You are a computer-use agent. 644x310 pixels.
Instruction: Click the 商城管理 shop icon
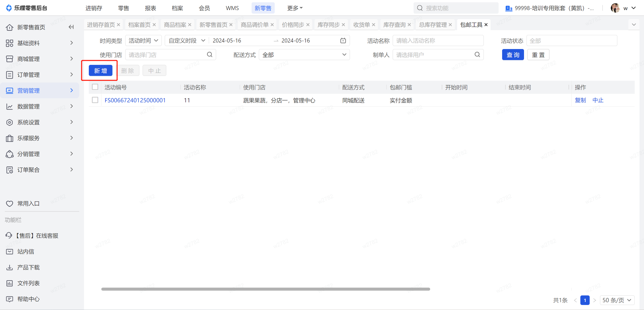click(x=10, y=59)
